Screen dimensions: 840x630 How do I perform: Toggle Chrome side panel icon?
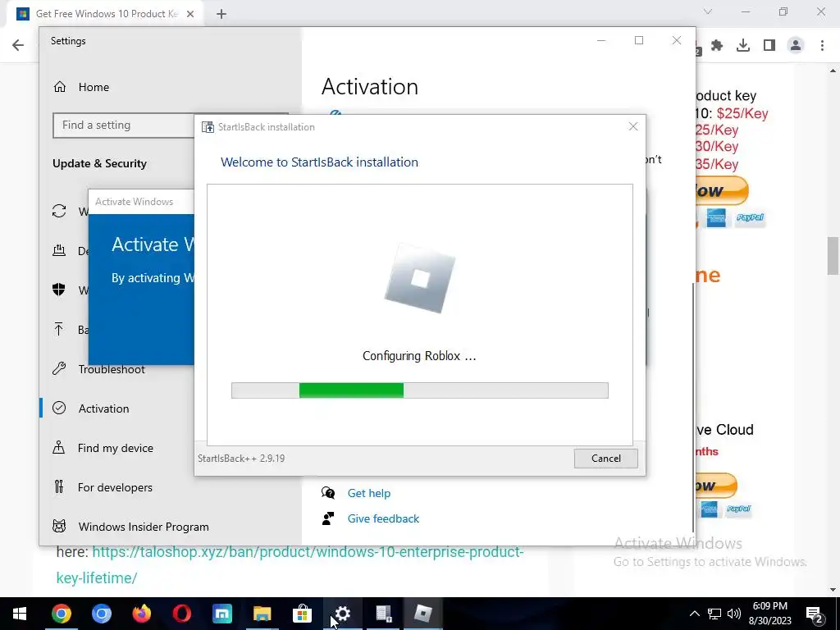(769, 46)
